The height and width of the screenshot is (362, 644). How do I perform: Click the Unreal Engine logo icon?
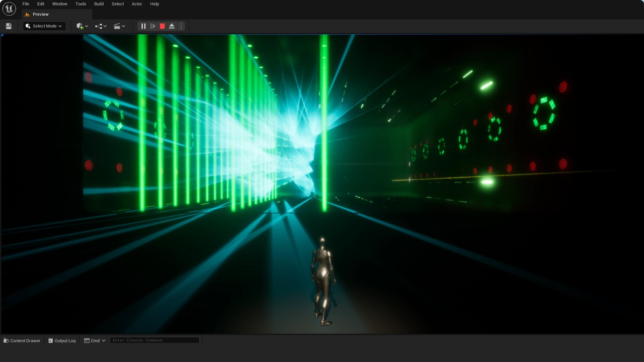tap(9, 9)
